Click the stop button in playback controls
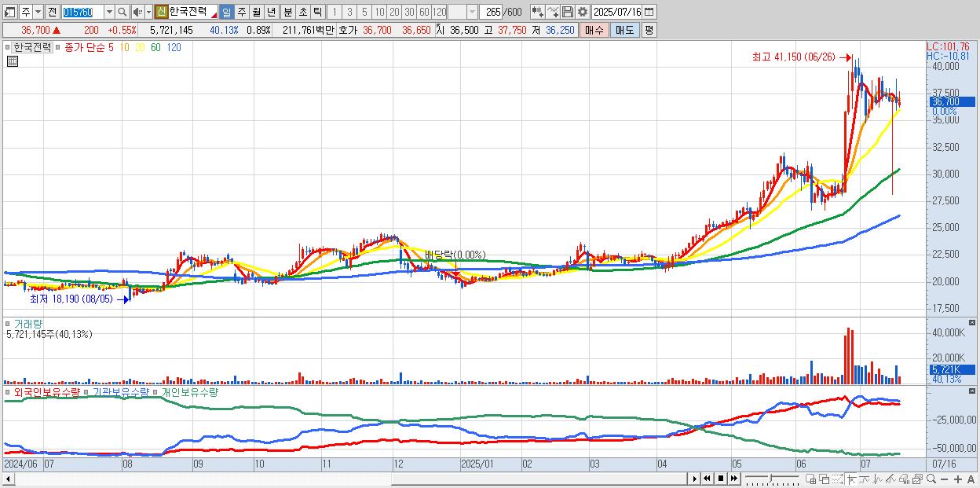Viewport: 980px width, 488px height. click(x=720, y=479)
